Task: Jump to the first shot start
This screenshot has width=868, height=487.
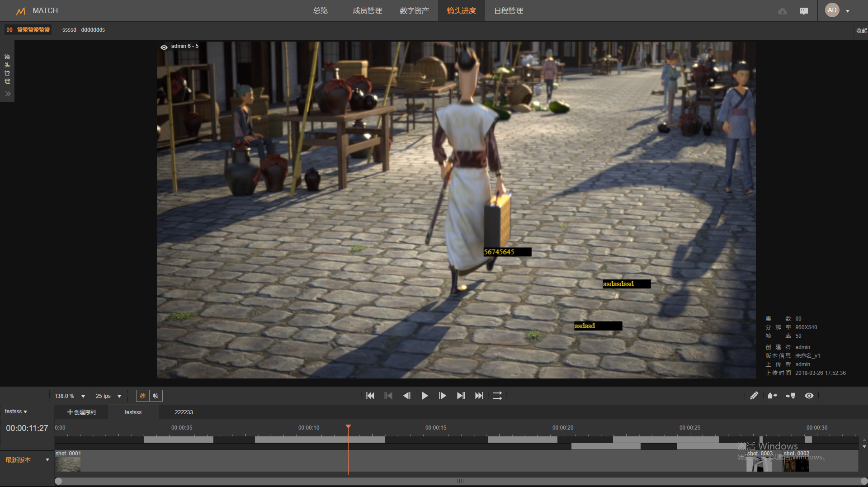Action: pyautogui.click(x=370, y=396)
